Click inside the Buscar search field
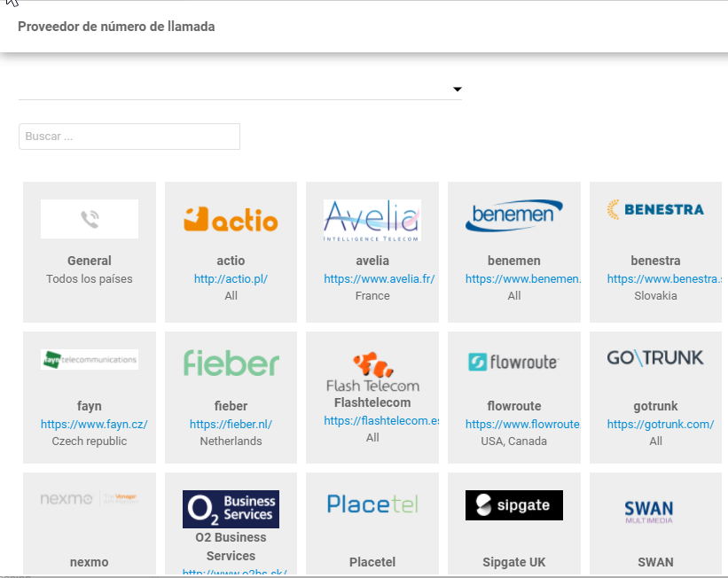The width and height of the screenshot is (728, 578). (x=129, y=136)
